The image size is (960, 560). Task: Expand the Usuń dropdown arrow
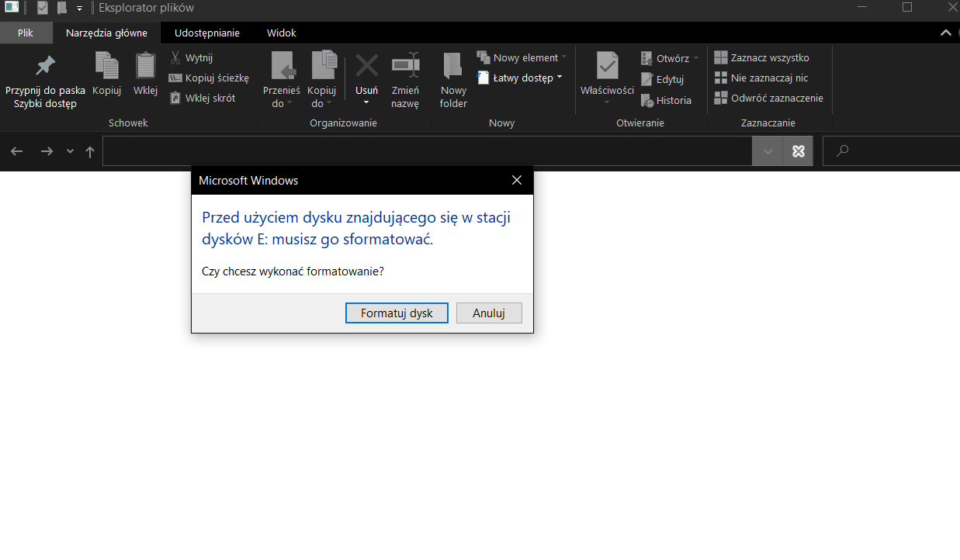(366, 103)
